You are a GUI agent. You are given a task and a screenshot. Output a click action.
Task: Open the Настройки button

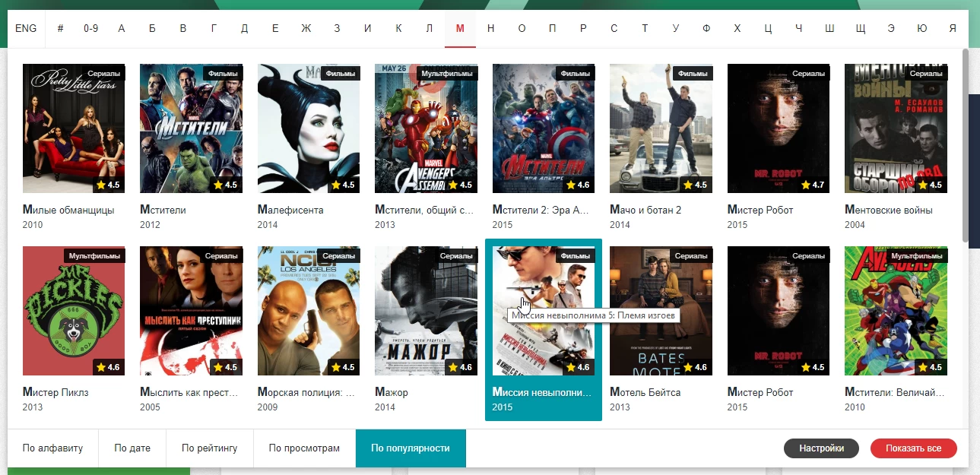pyautogui.click(x=821, y=448)
